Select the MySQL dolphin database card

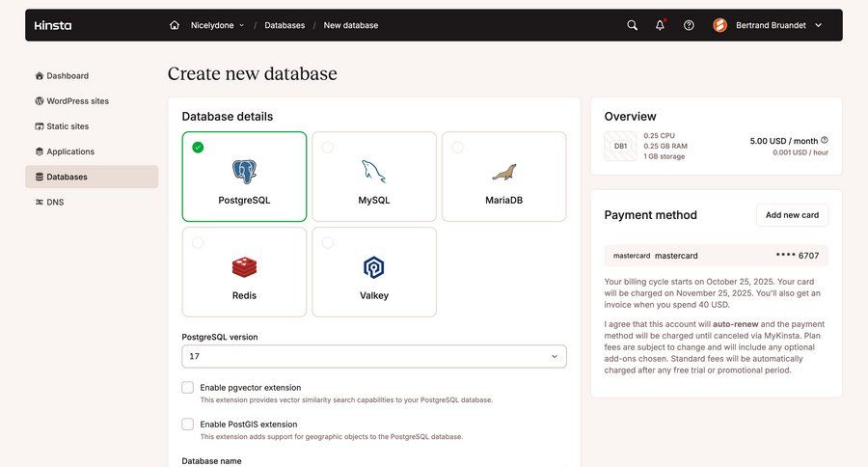click(373, 177)
